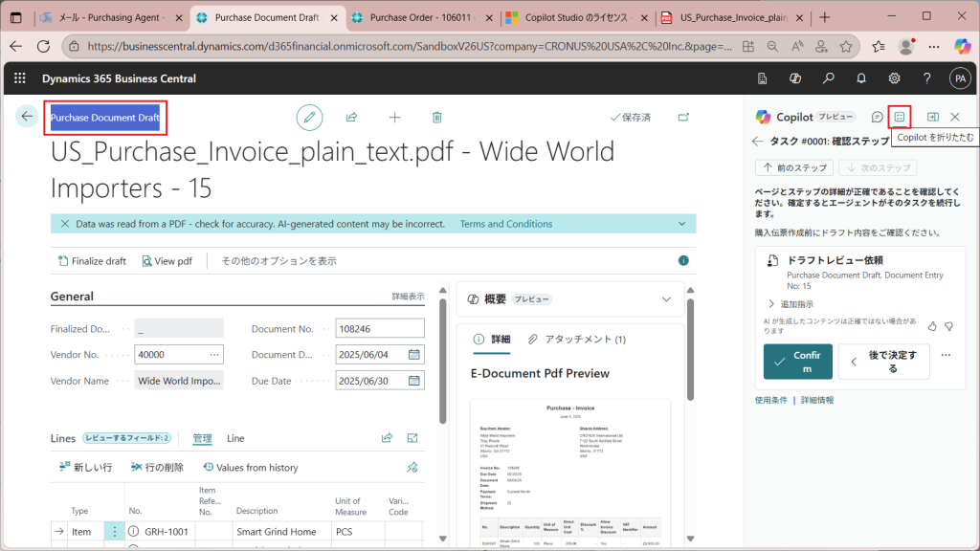Open the app launcher waffle menu
The image size is (980, 551).
(20, 78)
